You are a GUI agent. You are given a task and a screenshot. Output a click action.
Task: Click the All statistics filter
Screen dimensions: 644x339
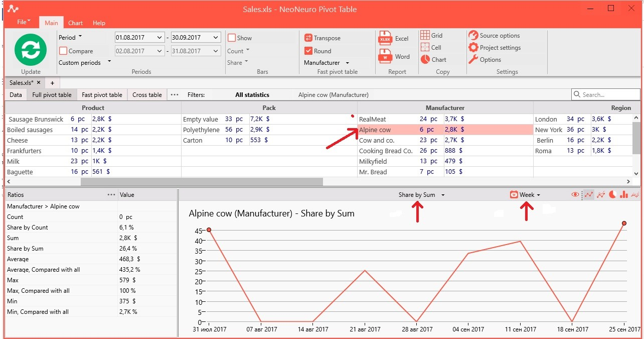pos(252,94)
